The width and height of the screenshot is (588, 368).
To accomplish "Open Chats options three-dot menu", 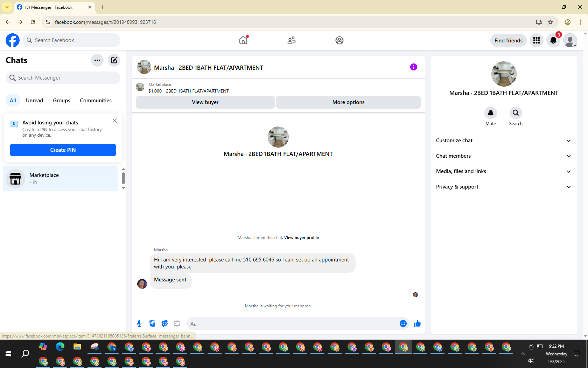I will point(97,60).
